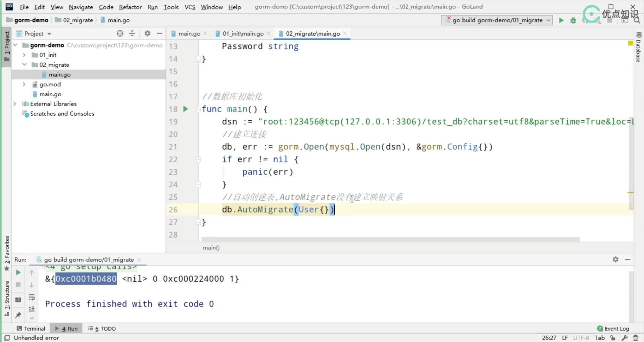Click run gutter arrow beside func main

185,109
